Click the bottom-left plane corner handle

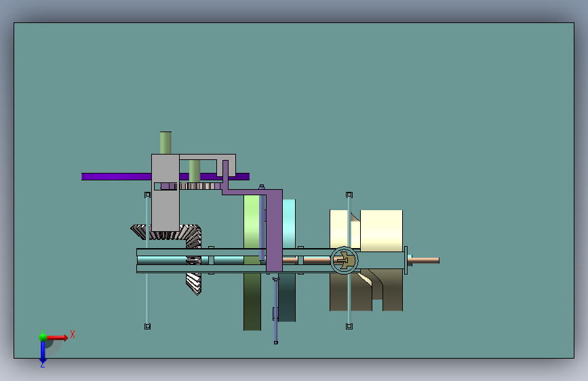tap(147, 326)
